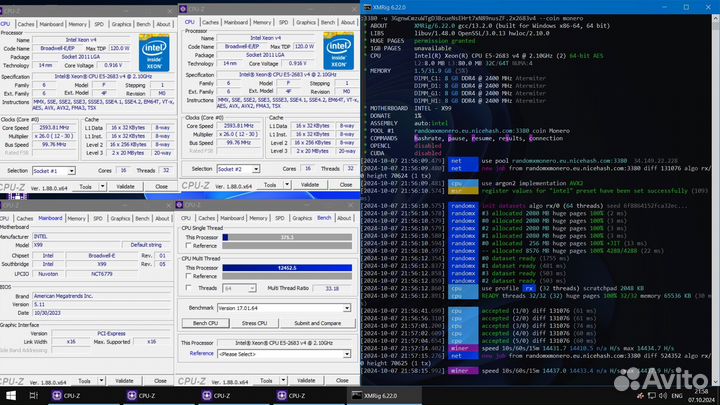720x405 pixels.
Task: Open the network icon in the system tray
Action: tap(652, 395)
